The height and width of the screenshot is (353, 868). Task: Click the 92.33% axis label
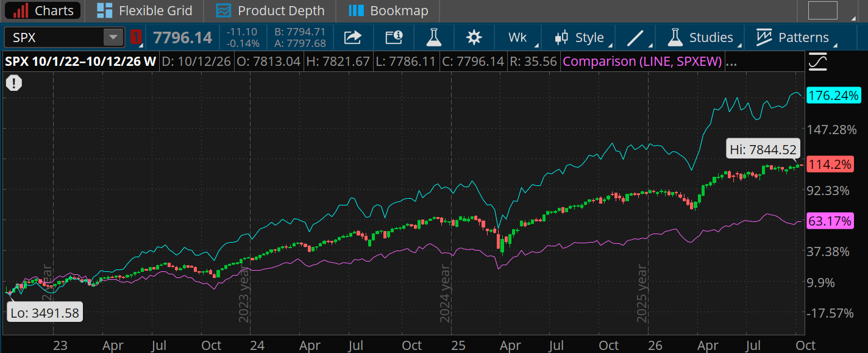829,191
